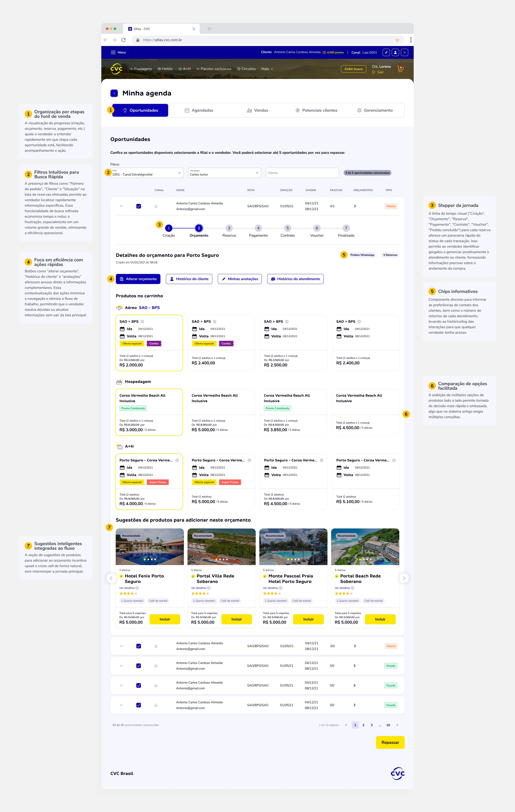
Task: Click into the Cliente filter field
Action: click(x=302, y=173)
